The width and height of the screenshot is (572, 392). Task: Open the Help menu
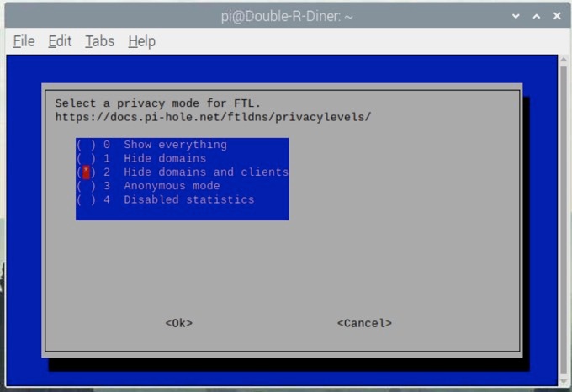point(141,41)
